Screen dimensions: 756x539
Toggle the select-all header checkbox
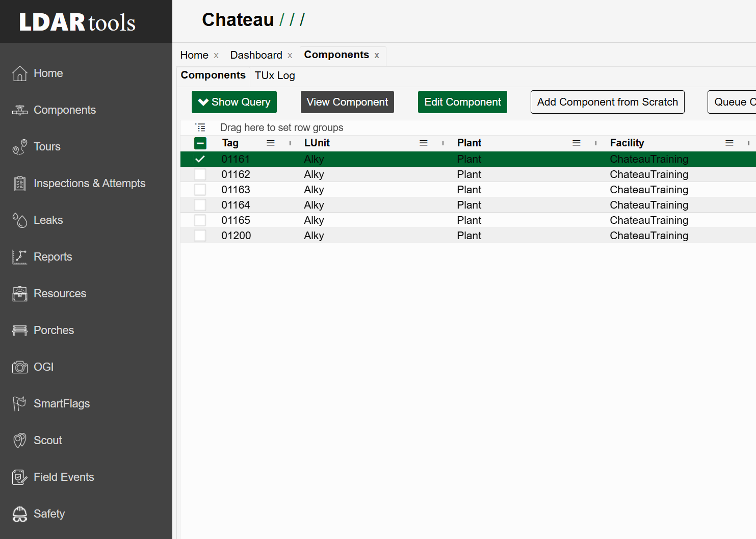(200, 143)
